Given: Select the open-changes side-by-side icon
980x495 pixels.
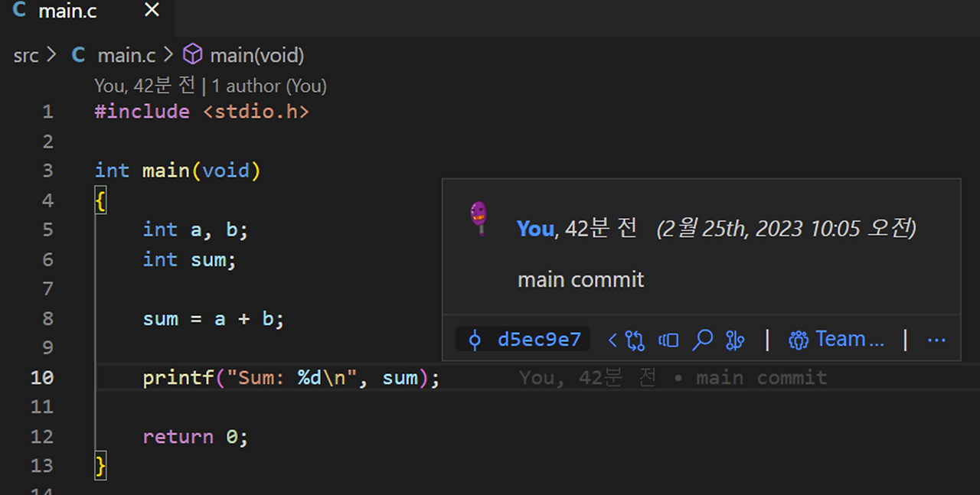Looking at the screenshot, I should pyautogui.click(x=668, y=340).
